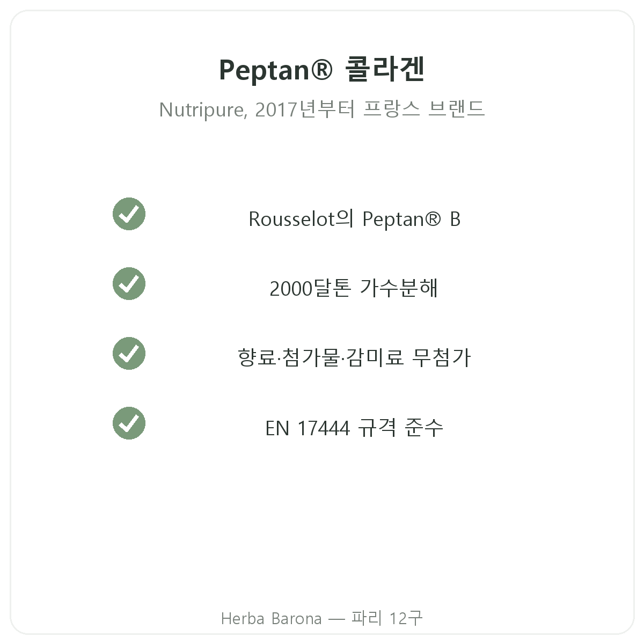Image resolution: width=644 pixels, height=644 pixels.
Task: Click the dash separator in the footer
Action: [x=336, y=619]
